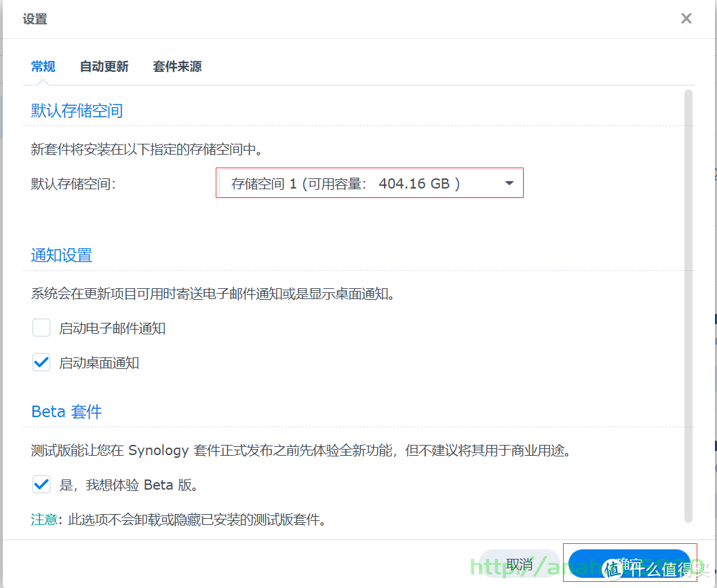Open the 默认存储空间 dropdown

point(370,183)
